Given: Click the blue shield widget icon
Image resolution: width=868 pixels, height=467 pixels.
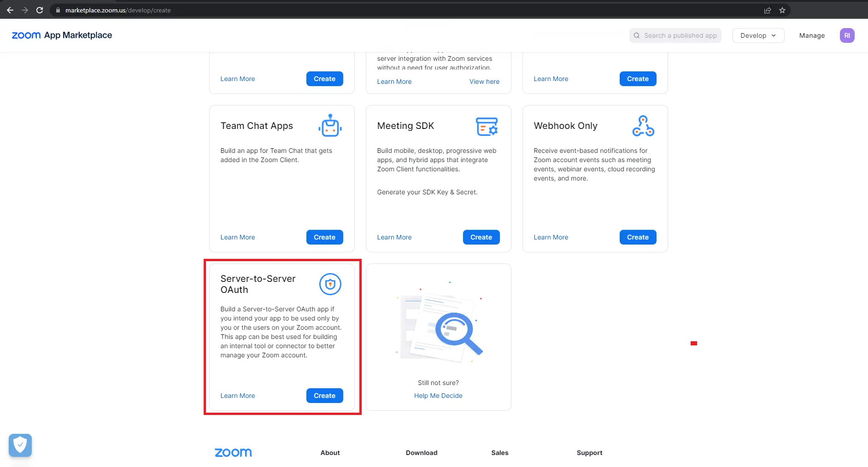Looking at the screenshot, I should click(20, 445).
